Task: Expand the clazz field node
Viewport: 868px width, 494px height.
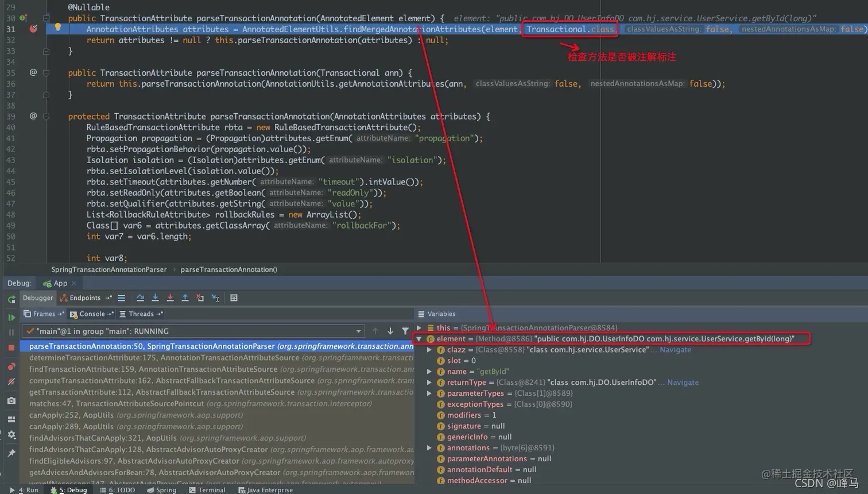Action: 429,349
